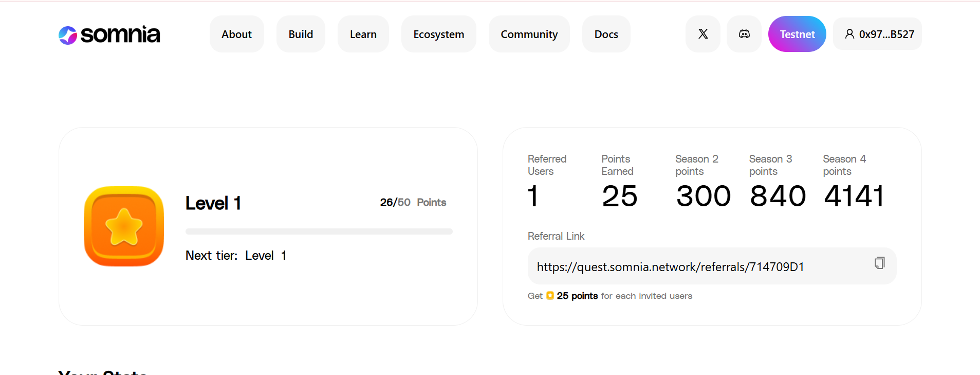Image resolution: width=980 pixels, height=375 pixels.
Task: Open the Build menu
Action: pos(301,34)
